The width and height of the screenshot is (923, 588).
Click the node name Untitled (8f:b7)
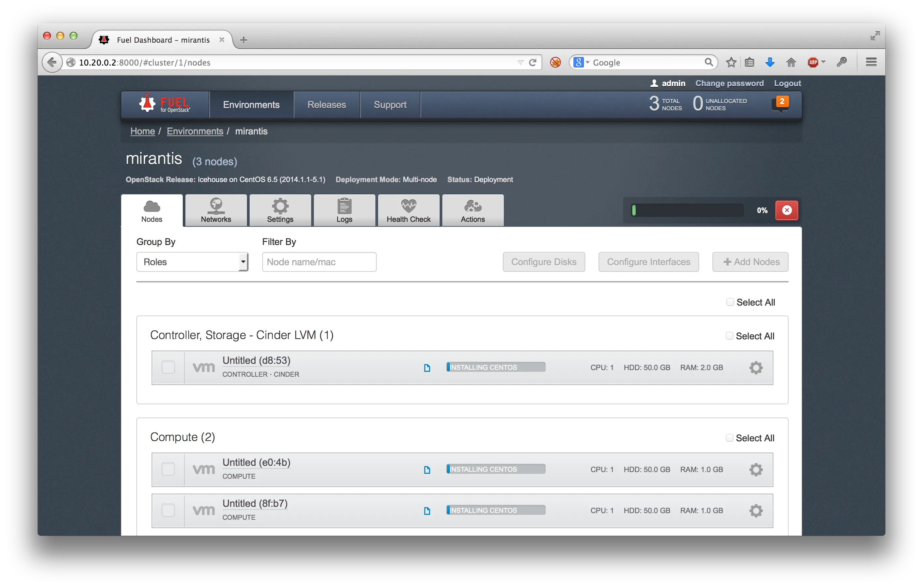[x=255, y=503]
